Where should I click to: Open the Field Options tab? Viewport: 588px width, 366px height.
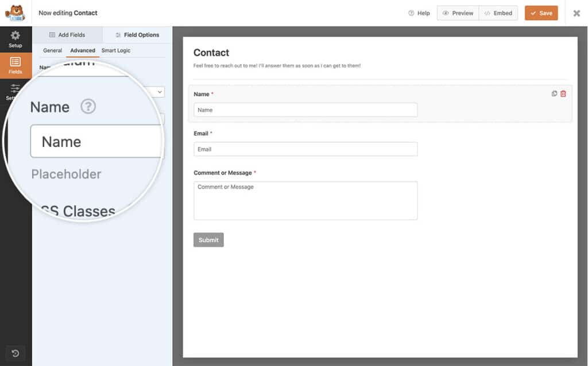(x=136, y=34)
